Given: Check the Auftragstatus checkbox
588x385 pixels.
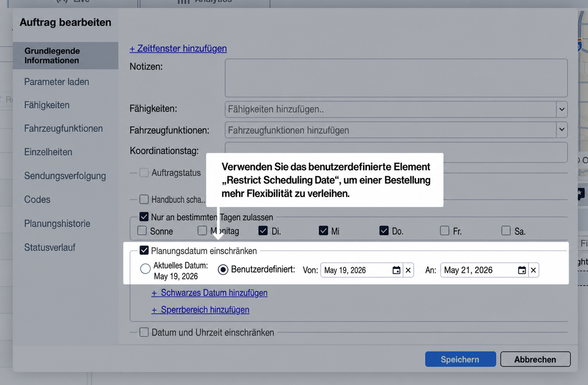Looking at the screenshot, I should tap(144, 173).
